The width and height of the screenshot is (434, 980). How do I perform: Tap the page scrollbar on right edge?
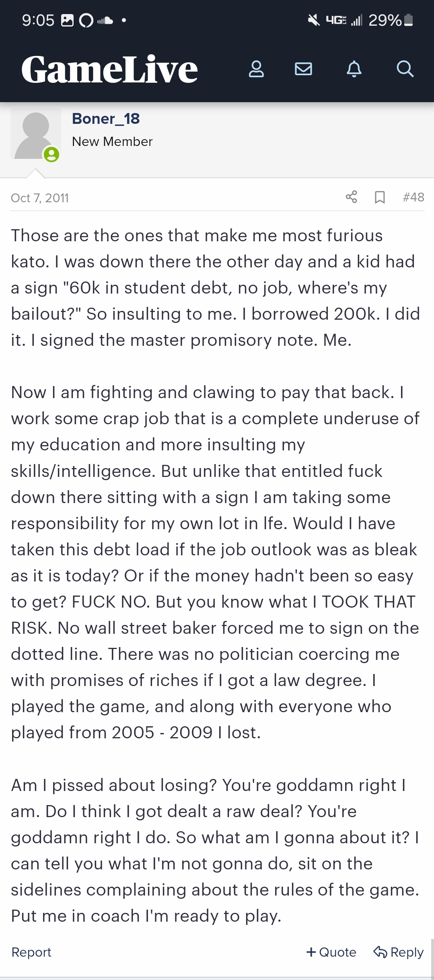tap(432, 959)
